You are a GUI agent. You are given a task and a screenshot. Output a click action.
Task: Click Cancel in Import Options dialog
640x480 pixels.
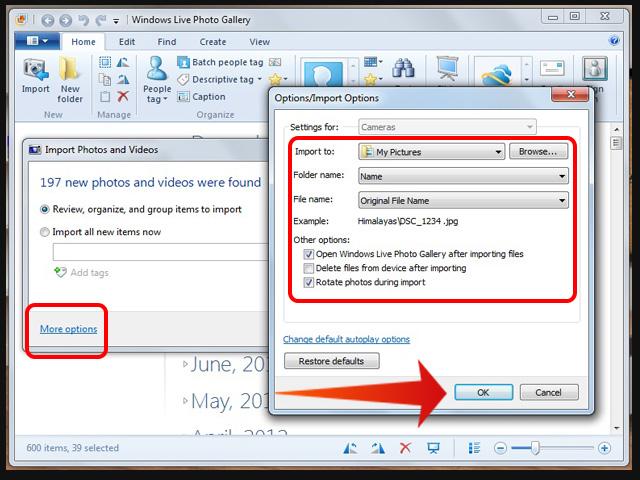coord(549,392)
